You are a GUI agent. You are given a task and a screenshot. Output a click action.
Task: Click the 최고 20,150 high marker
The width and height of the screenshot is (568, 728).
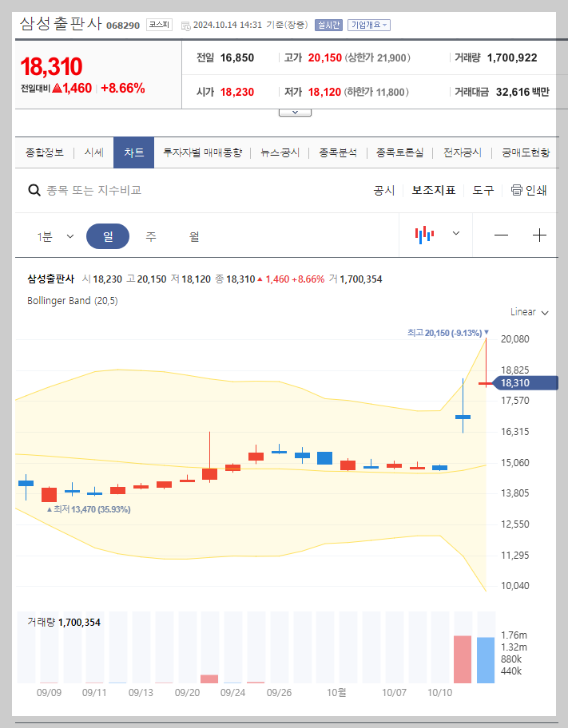point(448,332)
